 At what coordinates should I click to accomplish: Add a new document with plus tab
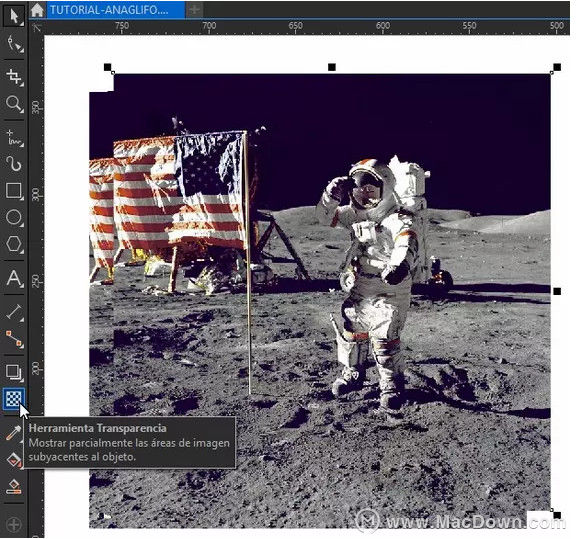pos(194,9)
